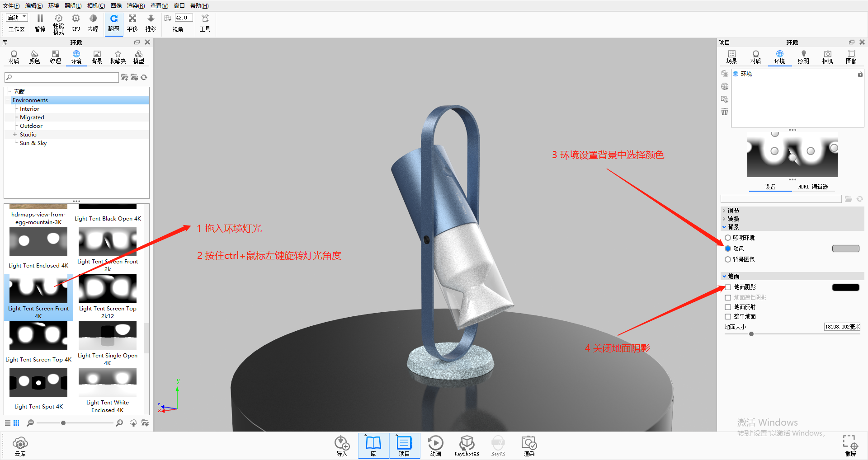This screenshot has height=460, width=868.
Task: Toggle lock icon on environment item
Action: (x=860, y=74)
